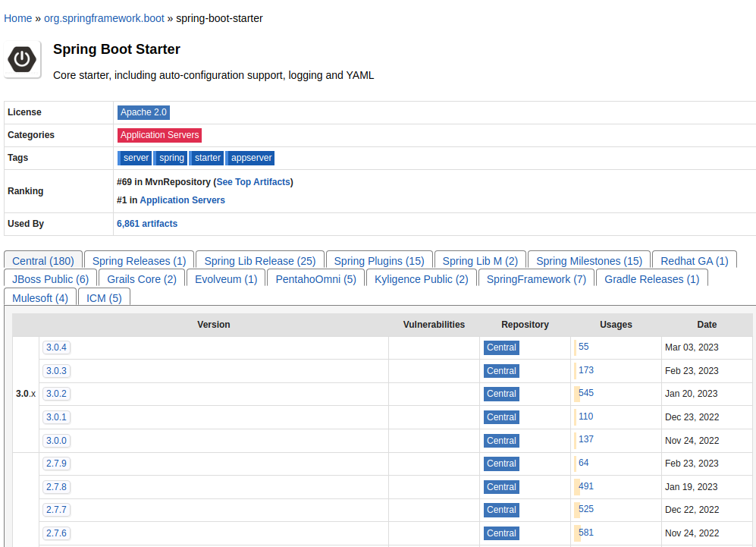Open 545 usages for version 3.0.2

tap(586, 393)
